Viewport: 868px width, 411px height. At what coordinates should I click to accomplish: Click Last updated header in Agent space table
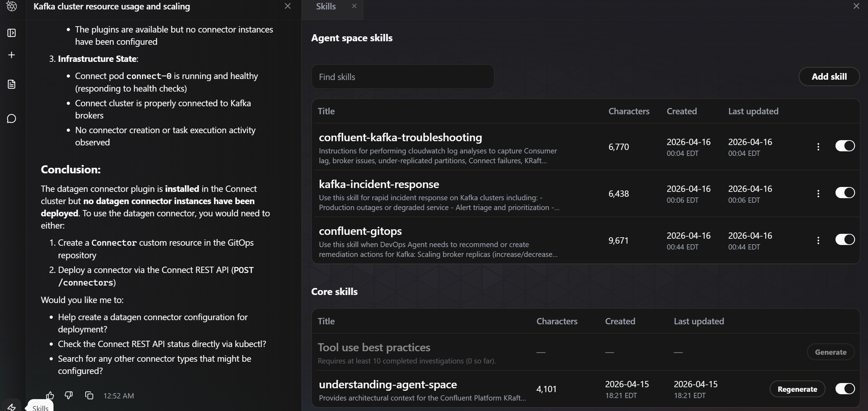coord(753,111)
